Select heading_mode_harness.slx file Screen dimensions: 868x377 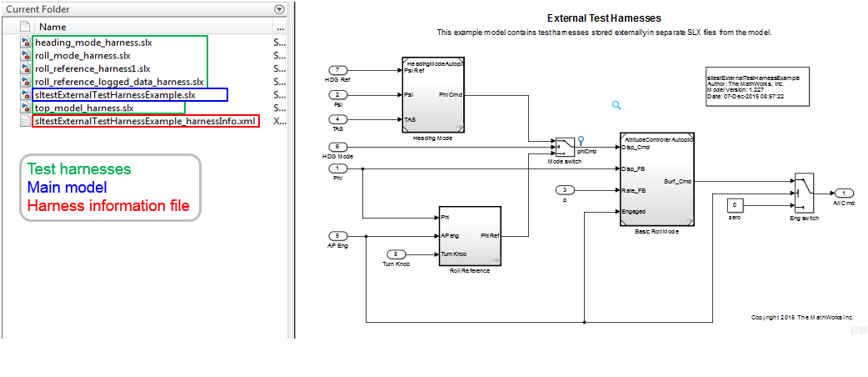tap(93, 43)
